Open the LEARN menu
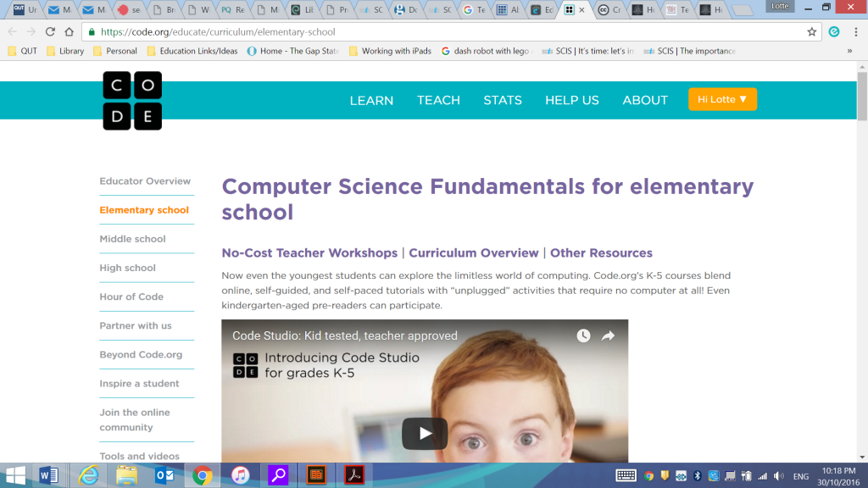This screenshot has height=488, width=868. click(371, 101)
